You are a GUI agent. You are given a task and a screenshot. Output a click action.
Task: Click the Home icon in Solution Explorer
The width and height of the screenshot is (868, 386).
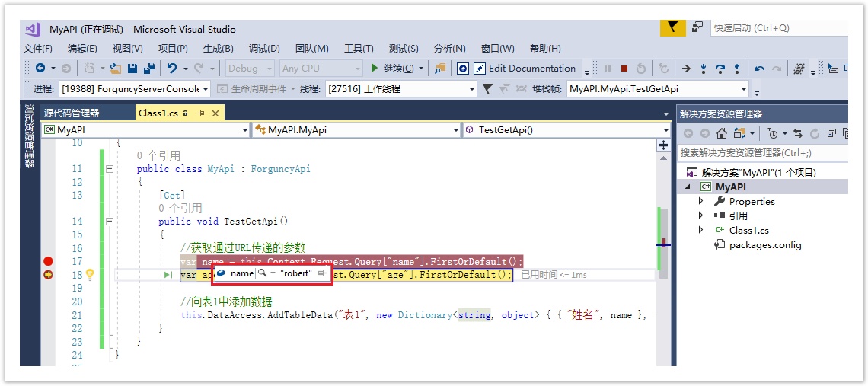coord(721,133)
